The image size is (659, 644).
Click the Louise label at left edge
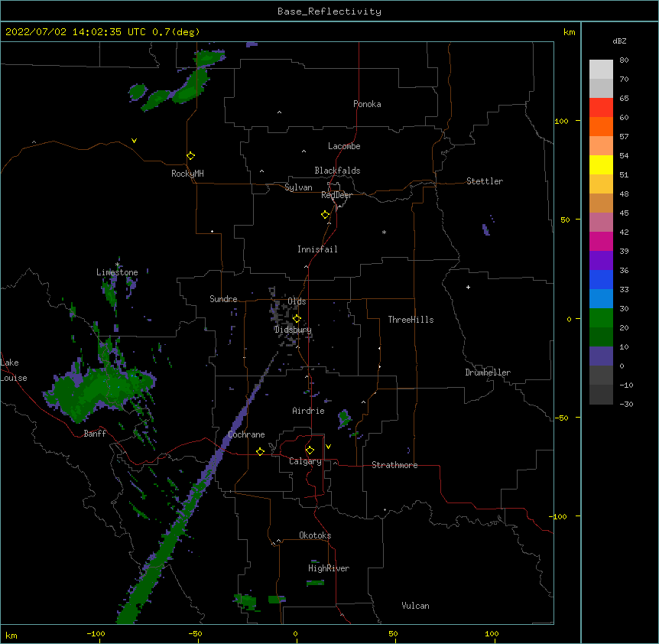click(x=14, y=378)
